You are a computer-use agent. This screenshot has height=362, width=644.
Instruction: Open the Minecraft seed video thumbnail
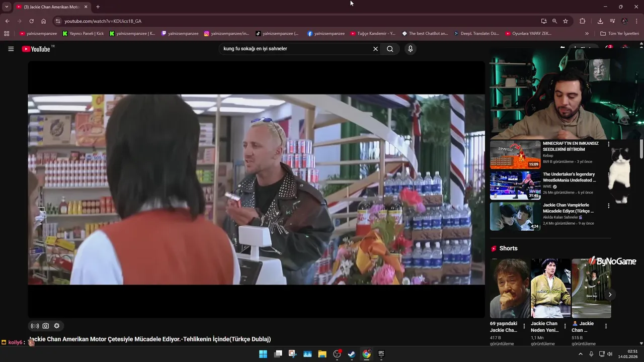pos(515,155)
